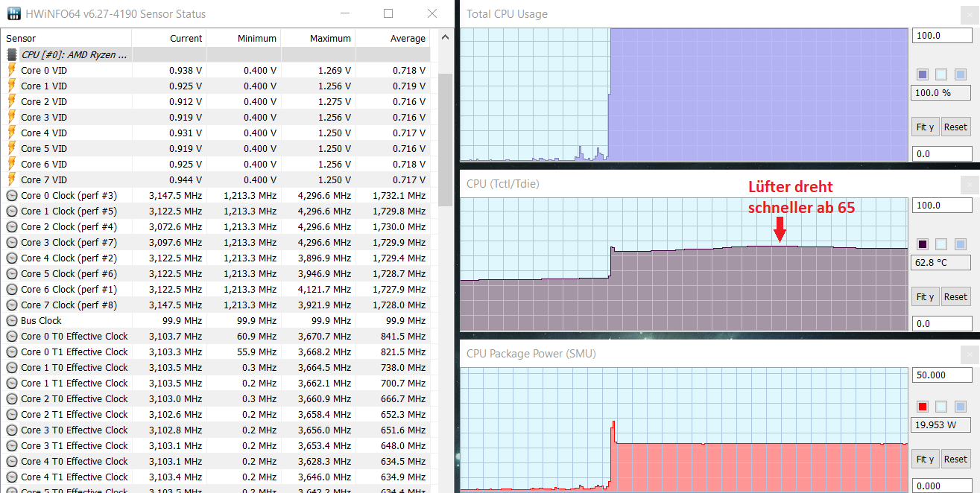Image resolution: width=980 pixels, height=493 pixels.
Task: Click the lightning icon of Core 1 VID
Action: click(12, 86)
